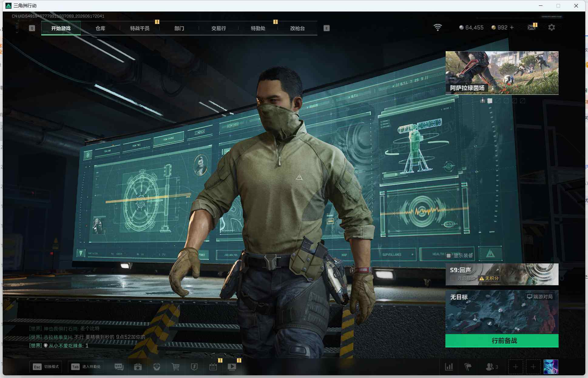Viewport: 588px width, 378px height.
Task: Open the calendar events icon
Action: point(213,367)
